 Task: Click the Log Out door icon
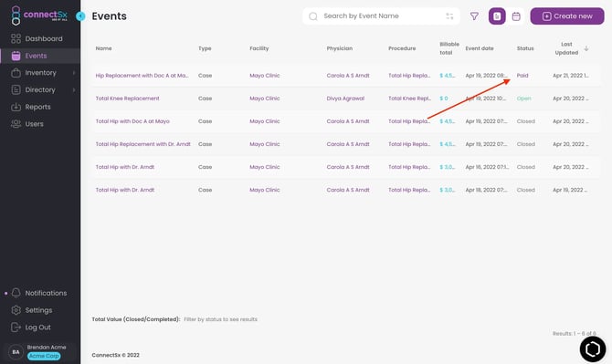(x=16, y=327)
